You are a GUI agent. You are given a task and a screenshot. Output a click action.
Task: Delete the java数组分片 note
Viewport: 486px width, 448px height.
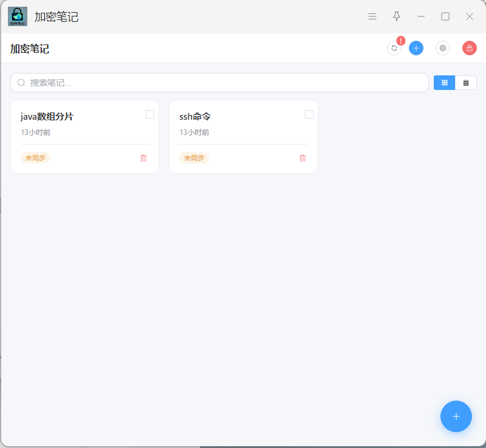point(143,158)
